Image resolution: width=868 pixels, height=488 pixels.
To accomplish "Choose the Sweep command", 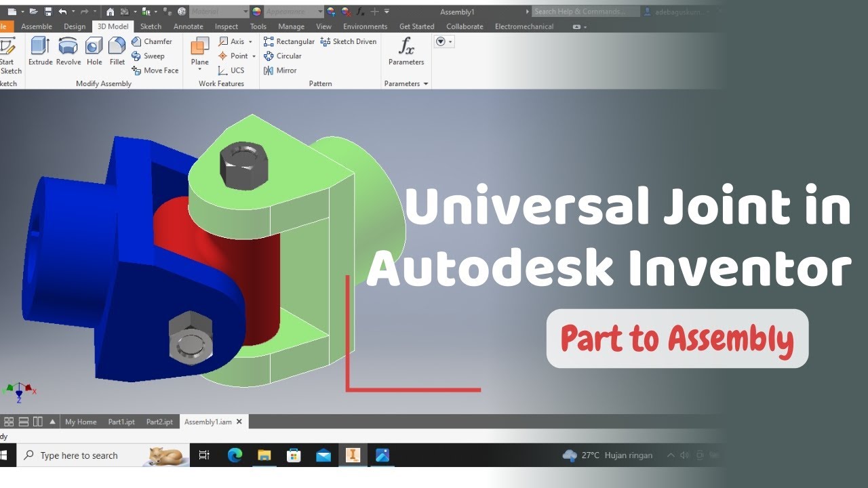I will (148, 56).
